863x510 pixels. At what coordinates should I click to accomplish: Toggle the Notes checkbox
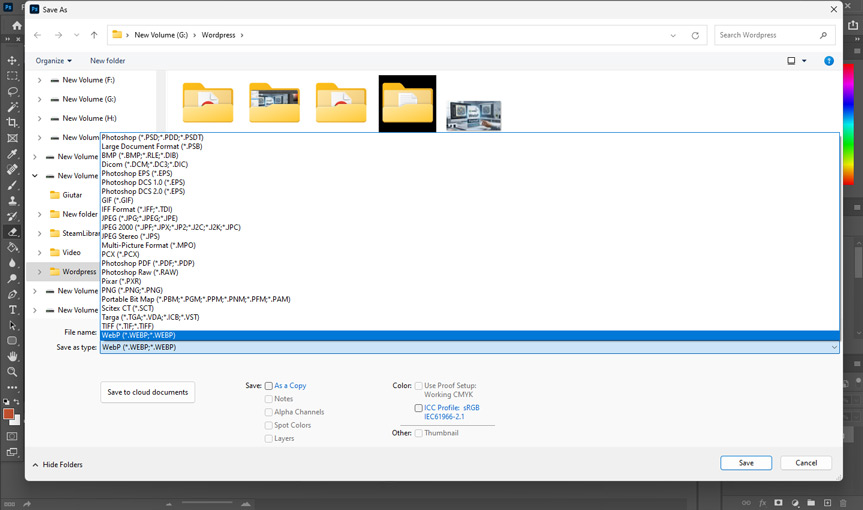pos(269,399)
